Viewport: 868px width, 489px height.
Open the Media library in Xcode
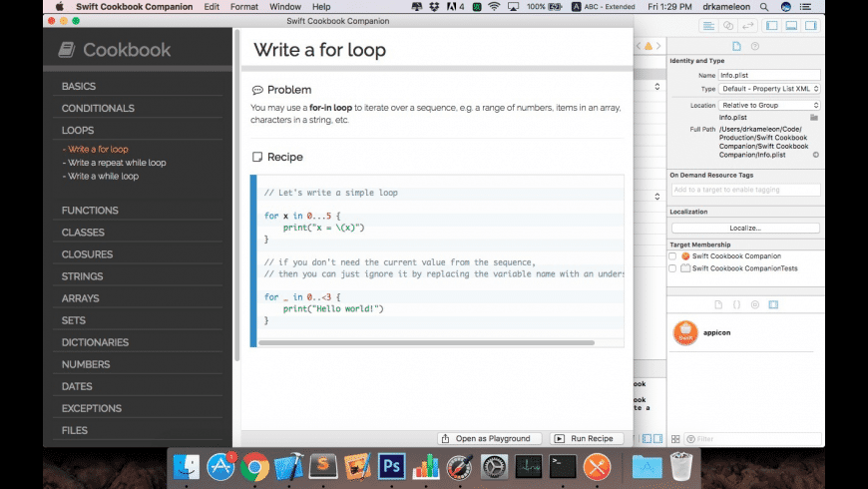(x=773, y=304)
